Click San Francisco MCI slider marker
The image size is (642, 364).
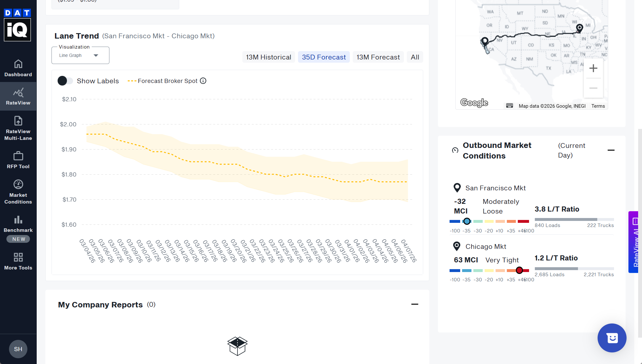click(x=467, y=221)
